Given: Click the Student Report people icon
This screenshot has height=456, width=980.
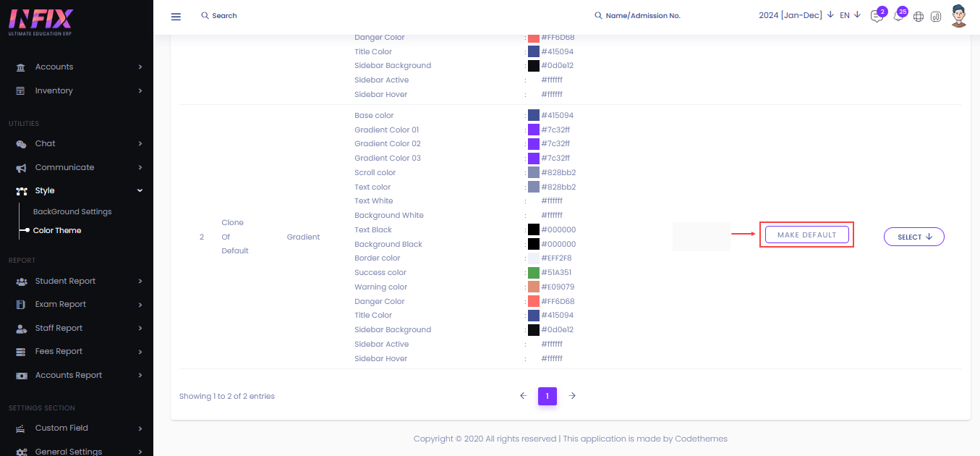Looking at the screenshot, I should (21, 281).
